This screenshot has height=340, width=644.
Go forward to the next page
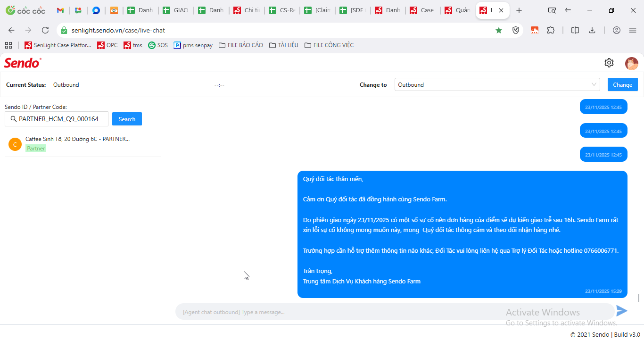(28, 30)
